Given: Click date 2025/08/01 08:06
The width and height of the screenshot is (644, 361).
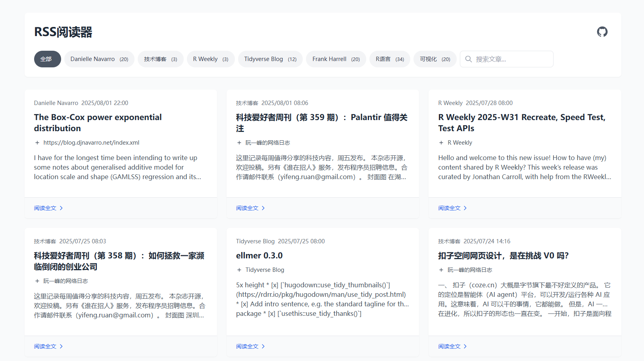Looking at the screenshot, I should (285, 103).
